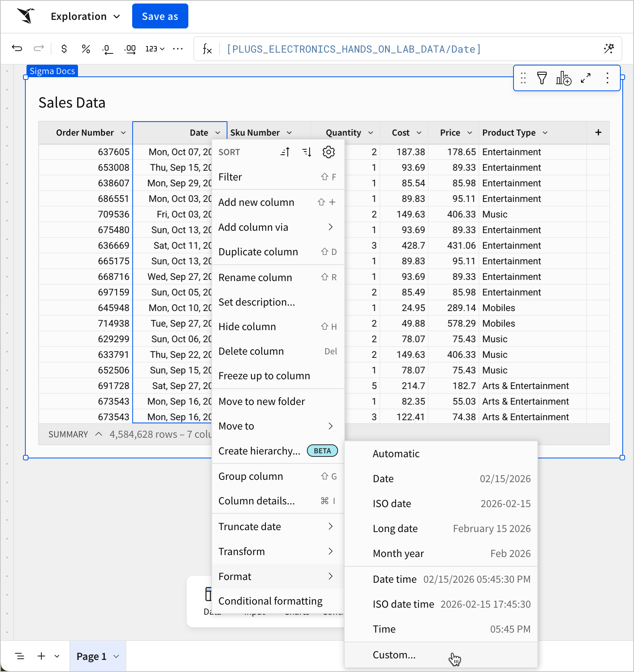Viewport: 634px width, 672px height.
Task: Open more formatting options via ellipsis icon
Action: point(178,49)
